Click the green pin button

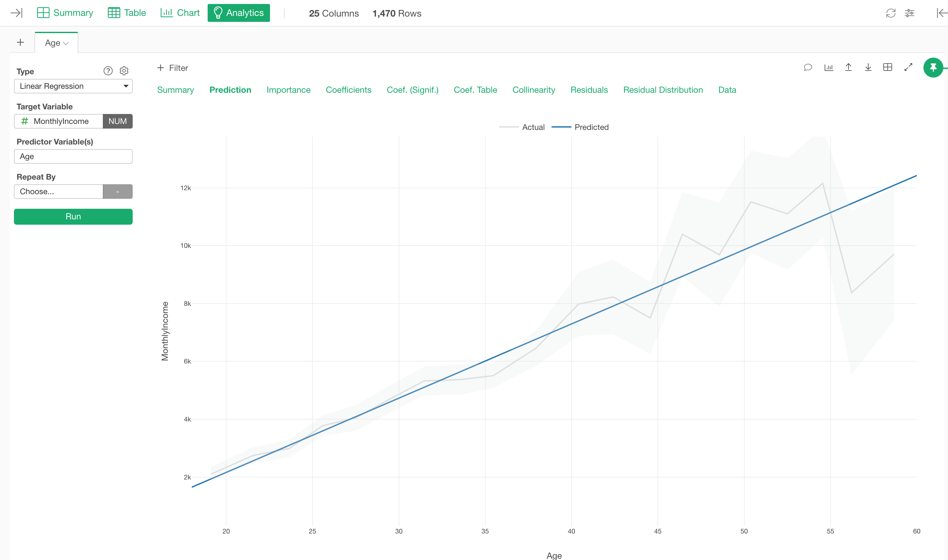point(933,68)
